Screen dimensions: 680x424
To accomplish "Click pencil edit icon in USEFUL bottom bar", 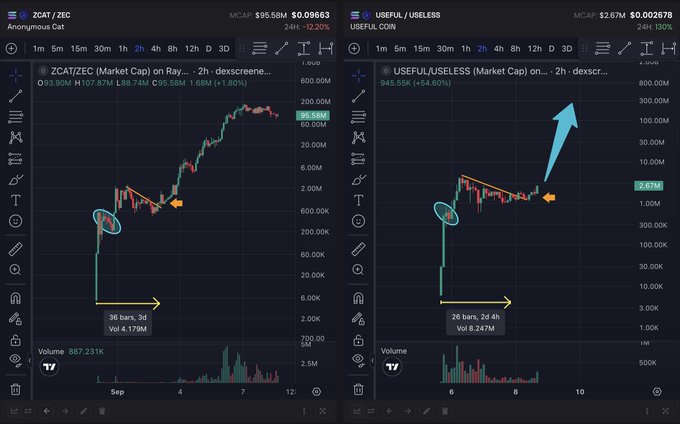I will (x=426, y=411).
